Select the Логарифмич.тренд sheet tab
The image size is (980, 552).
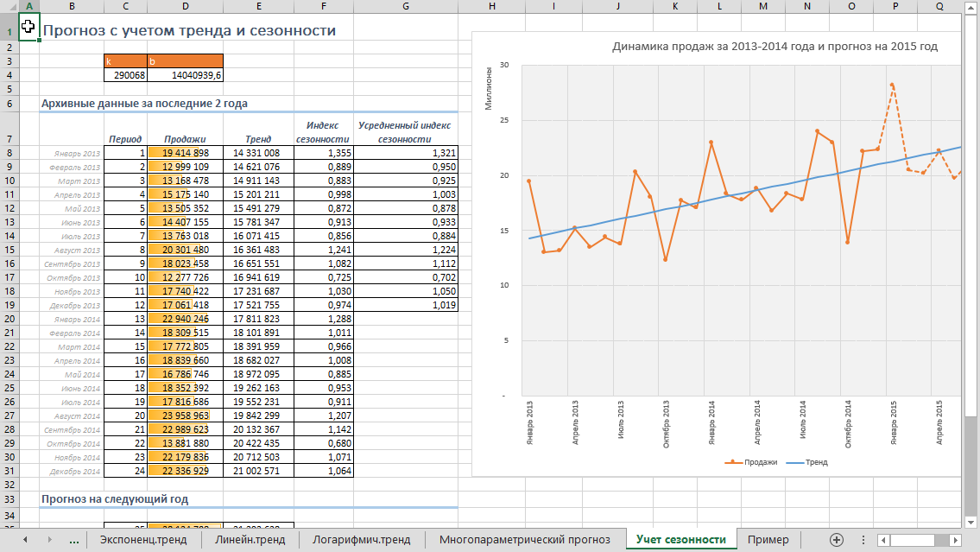[361, 540]
